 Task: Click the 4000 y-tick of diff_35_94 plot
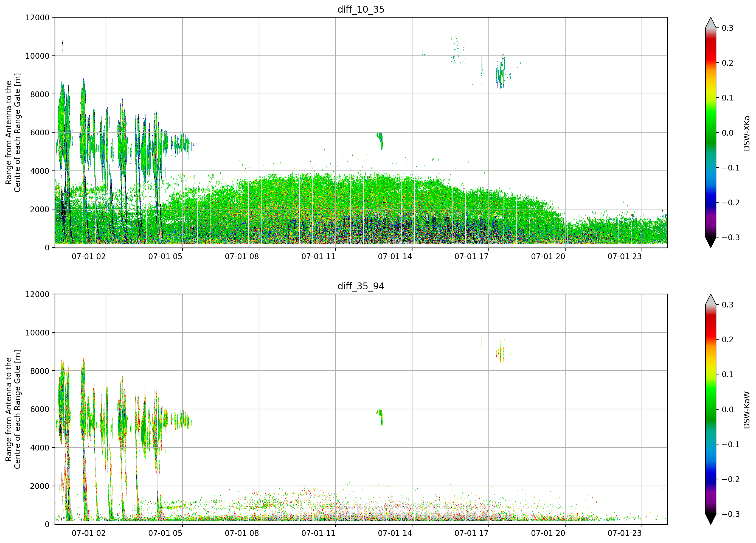pyautogui.click(x=40, y=448)
